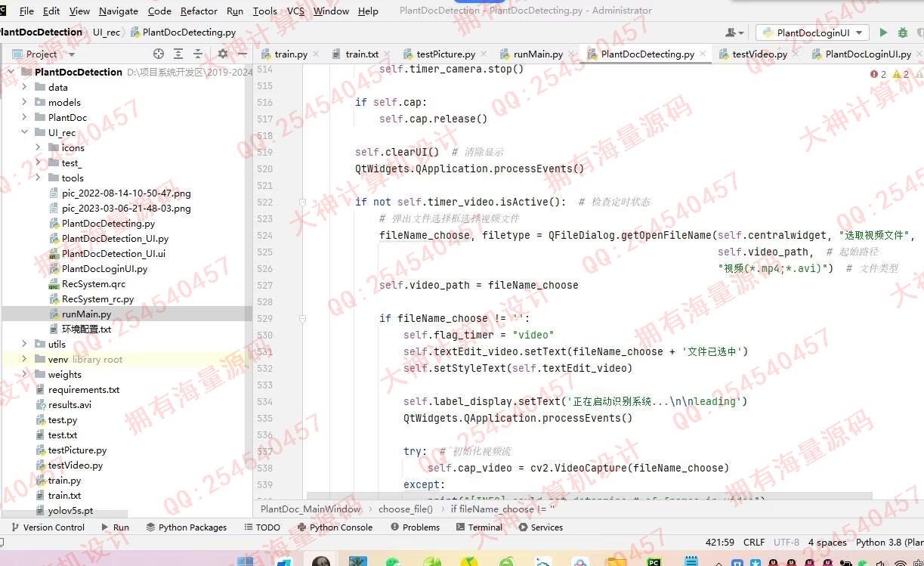Expand the icons folder
This screenshot has width=924, height=566.
38,147
